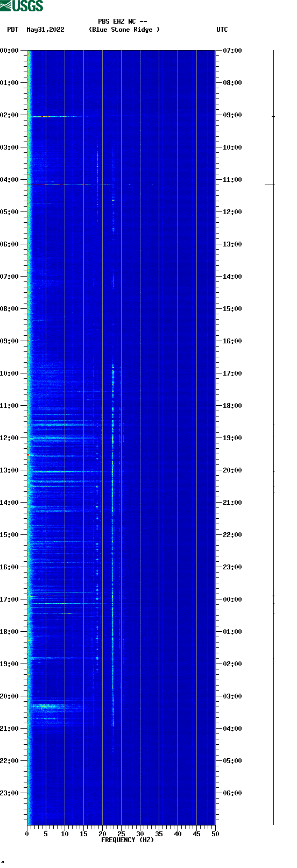Click the 15:00 UTC time label
297x868 pixels.
[232, 309]
